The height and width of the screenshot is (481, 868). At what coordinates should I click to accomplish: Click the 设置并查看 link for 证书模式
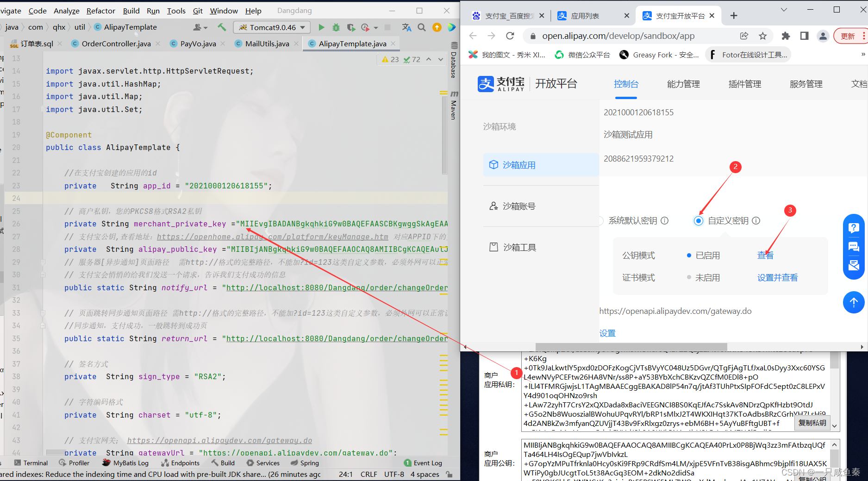(x=777, y=277)
